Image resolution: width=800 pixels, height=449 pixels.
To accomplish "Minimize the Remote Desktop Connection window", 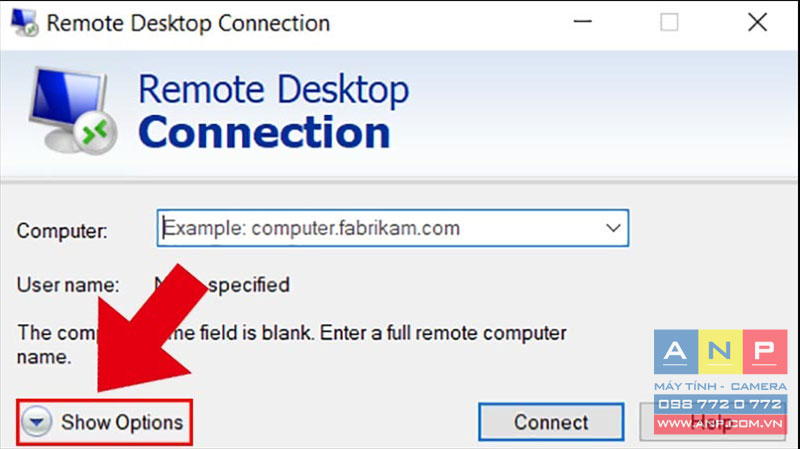I will click(x=583, y=22).
